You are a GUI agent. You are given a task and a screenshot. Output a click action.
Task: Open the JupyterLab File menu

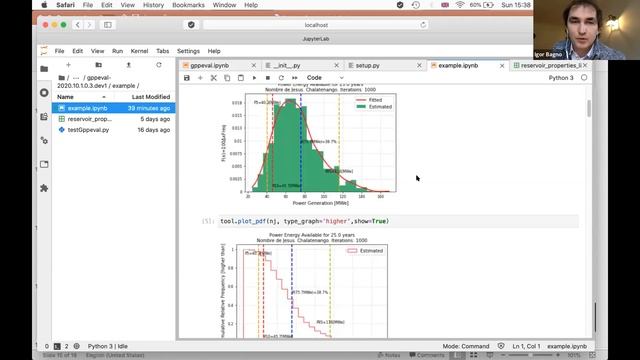pos(60,51)
